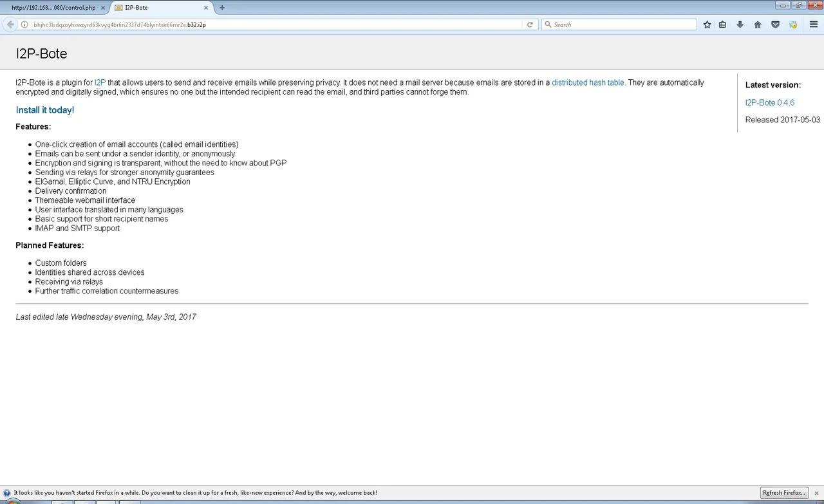824x504 pixels.
Task: Click the 'Features:' heading
Action: pos(33,127)
